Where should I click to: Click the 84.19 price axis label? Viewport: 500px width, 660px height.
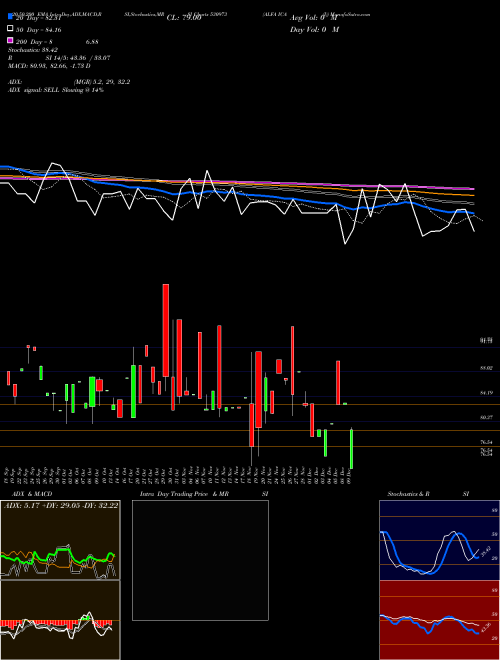pyautogui.click(x=487, y=393)
